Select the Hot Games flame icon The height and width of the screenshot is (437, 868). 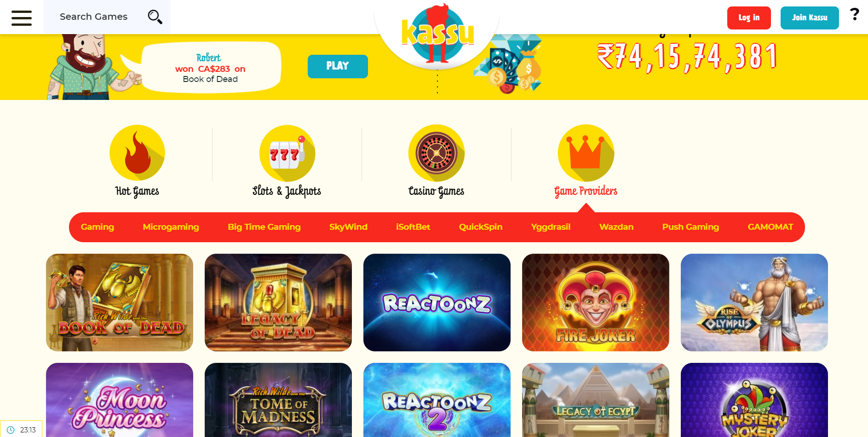(137, 152)
